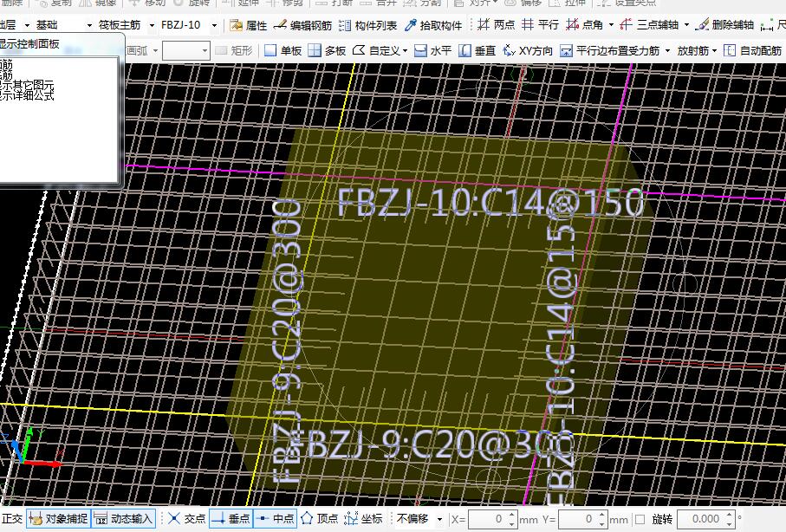Viewport: 786px width, 532px height.
Task: Click the XYZ axis orientation gizmo
Action: [x=30, y=448]
